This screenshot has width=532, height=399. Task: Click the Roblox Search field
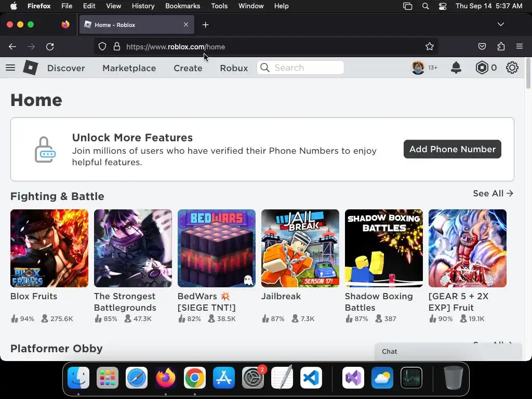point(301,68)
